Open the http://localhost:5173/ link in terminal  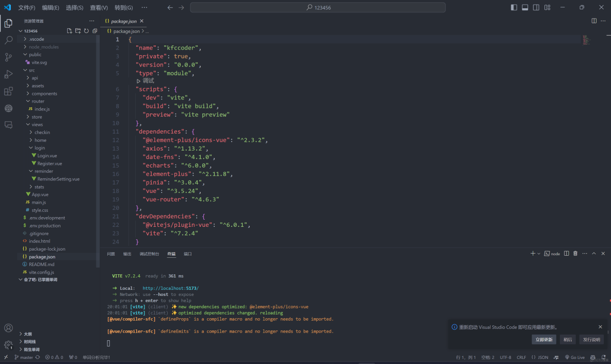coord(170,288)
